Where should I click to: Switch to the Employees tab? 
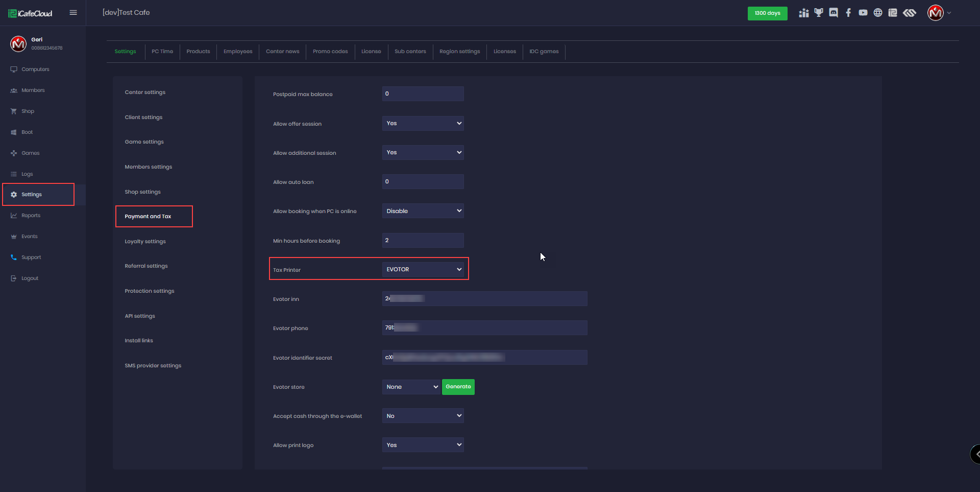point(238,52)
